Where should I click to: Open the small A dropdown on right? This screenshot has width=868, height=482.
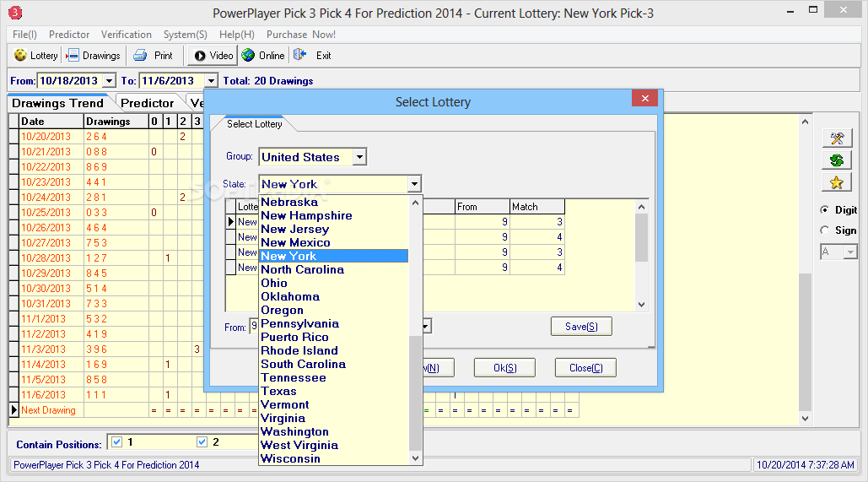click(x=850, y=252)
